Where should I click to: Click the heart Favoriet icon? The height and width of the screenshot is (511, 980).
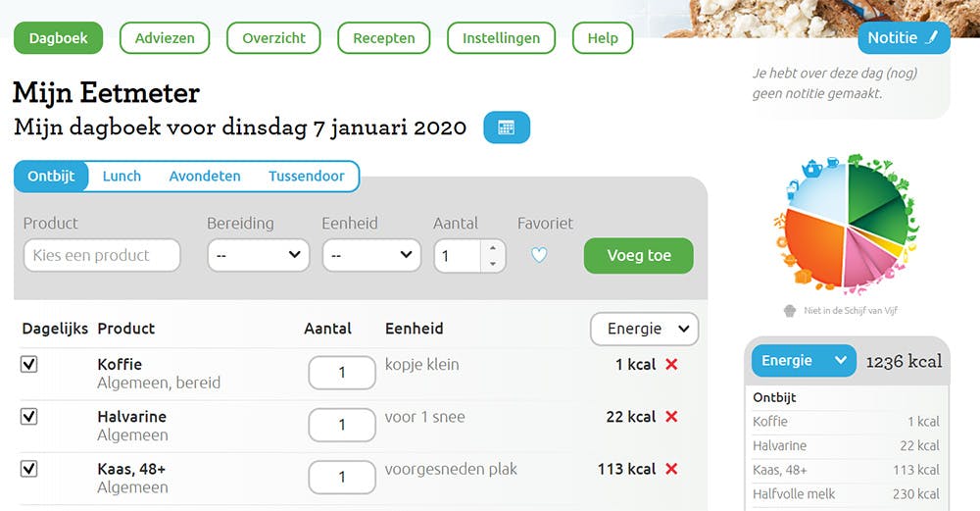(539, 255)
